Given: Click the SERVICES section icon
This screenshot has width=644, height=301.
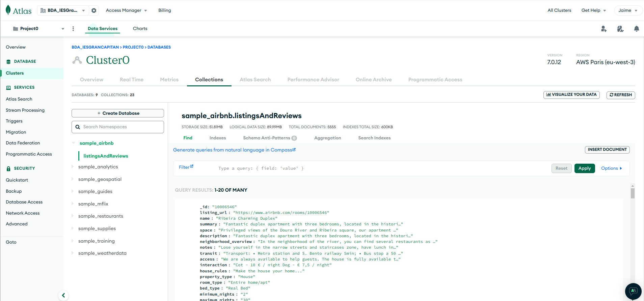Looking at the screenshot, I should [8, 87].
